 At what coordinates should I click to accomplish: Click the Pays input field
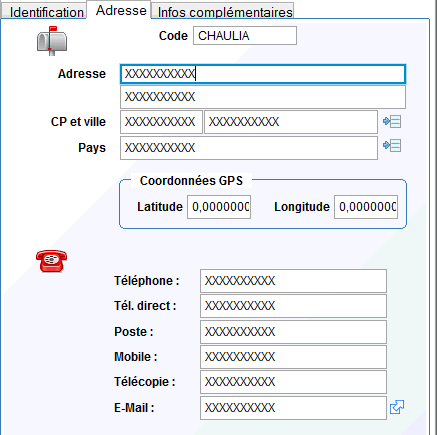coord(249,148)
